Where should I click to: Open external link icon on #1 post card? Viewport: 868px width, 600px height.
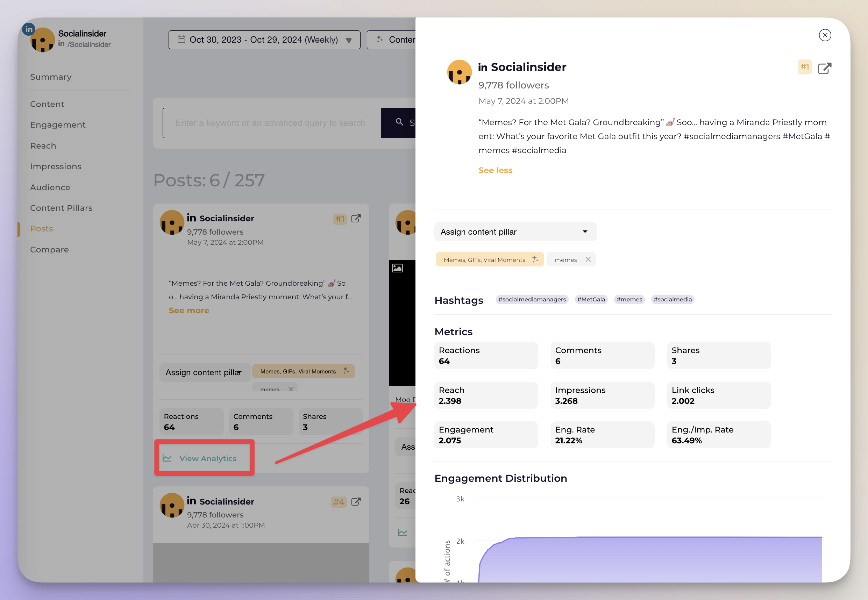[356, 219]
